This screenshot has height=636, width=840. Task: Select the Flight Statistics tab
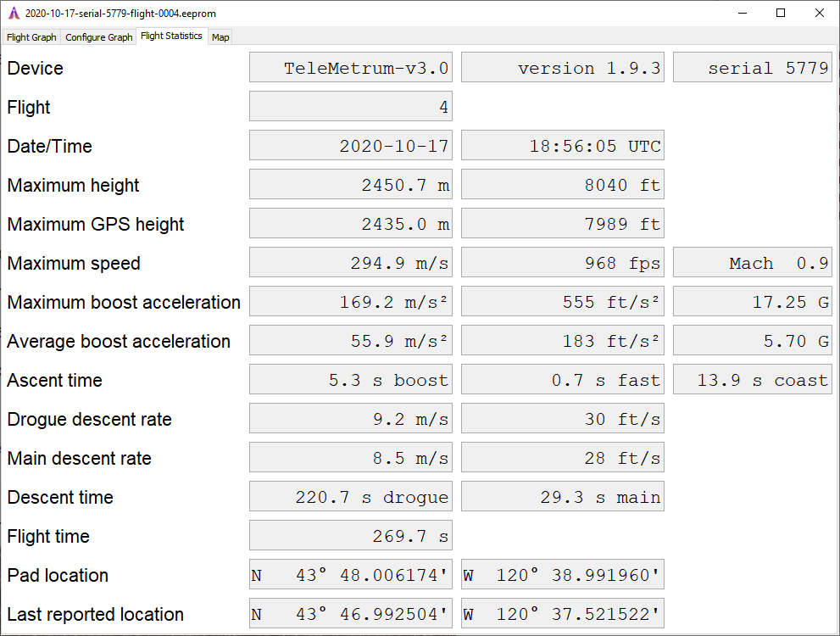(x=171, y=36)
